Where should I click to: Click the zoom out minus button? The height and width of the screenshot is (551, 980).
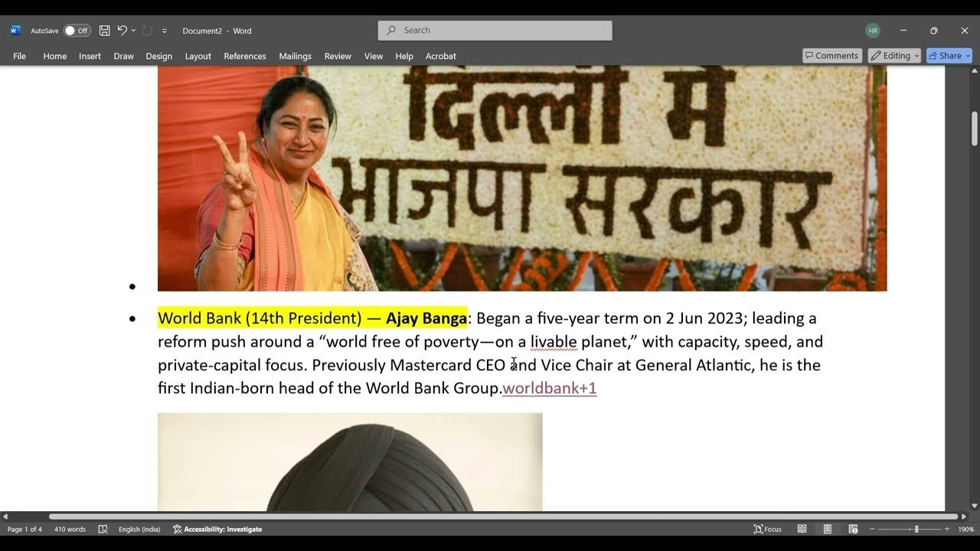tap(872, 530)
